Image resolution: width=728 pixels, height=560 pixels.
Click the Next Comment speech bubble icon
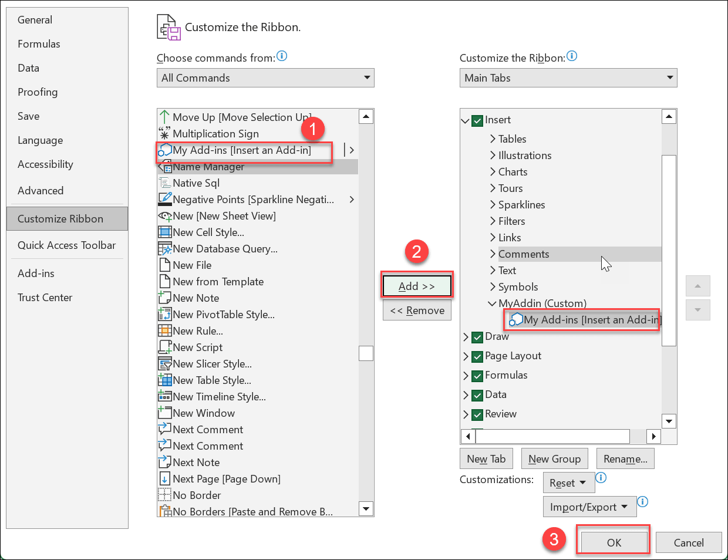tap(166, 429)
